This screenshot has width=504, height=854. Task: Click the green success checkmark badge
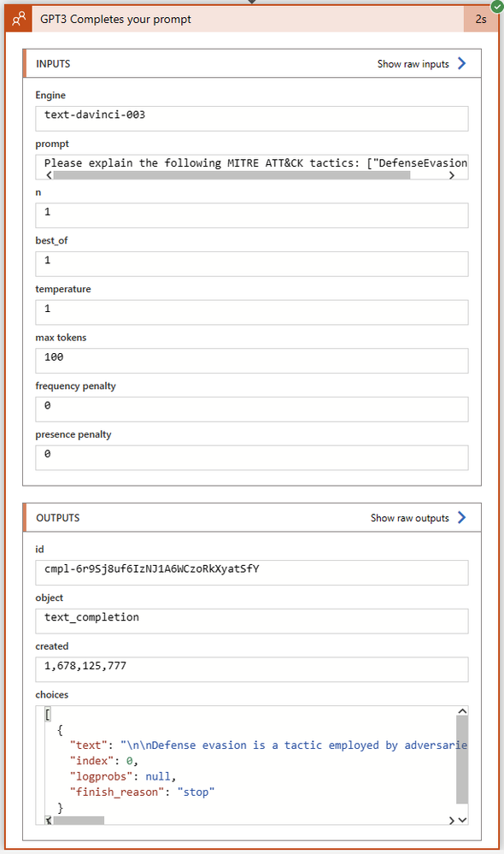(x=496, y=7)
